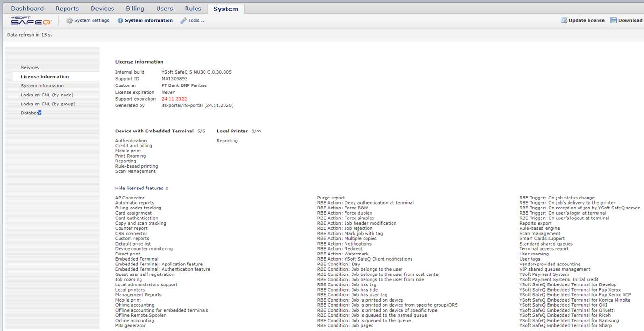644x331 pixels.
Task: Open Locks on CML (by group)
Action: coord(48,104)
